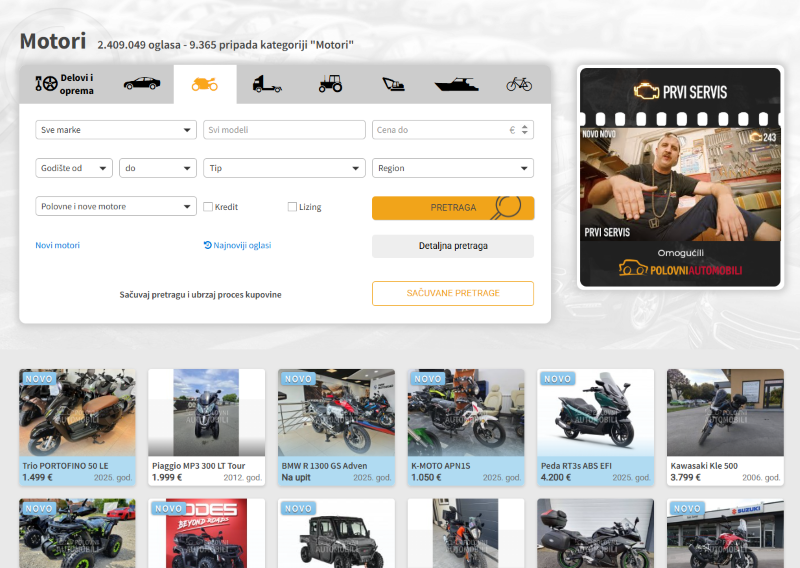Select the car category icon
The height and width of the screenshot is (568, 800).
[141, 85]
